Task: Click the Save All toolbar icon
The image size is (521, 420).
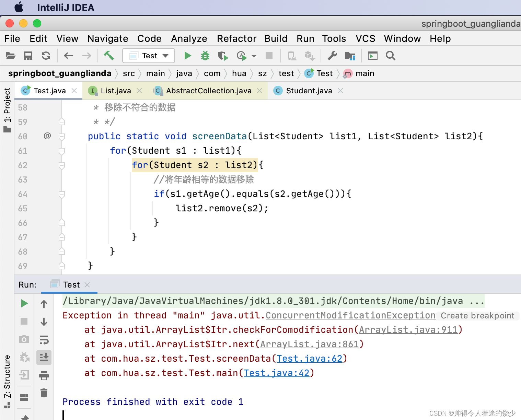Action: (x=28, y=56)
